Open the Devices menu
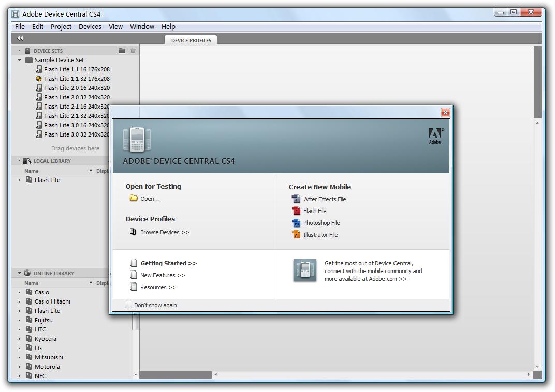Screen dimensions: 555x392 [90, 26]
